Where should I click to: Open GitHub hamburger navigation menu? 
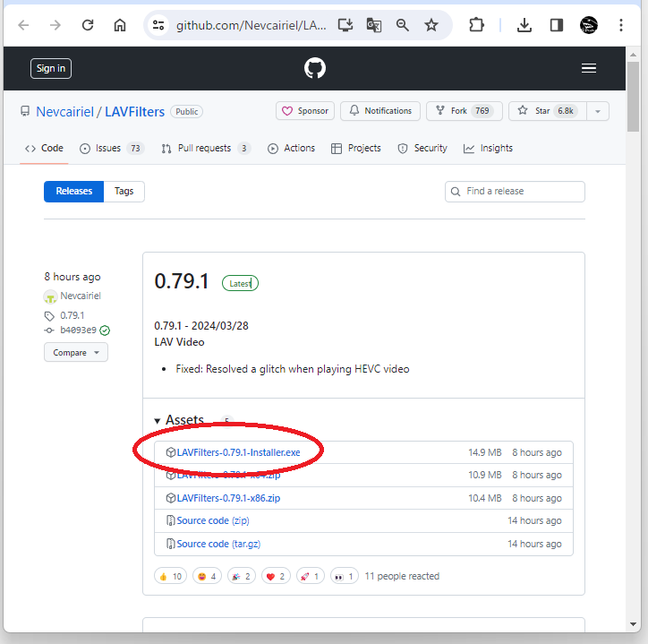589,68
